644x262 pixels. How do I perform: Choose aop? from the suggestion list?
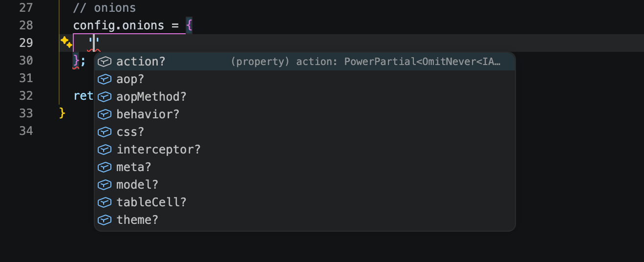click(x=130, y=79)
